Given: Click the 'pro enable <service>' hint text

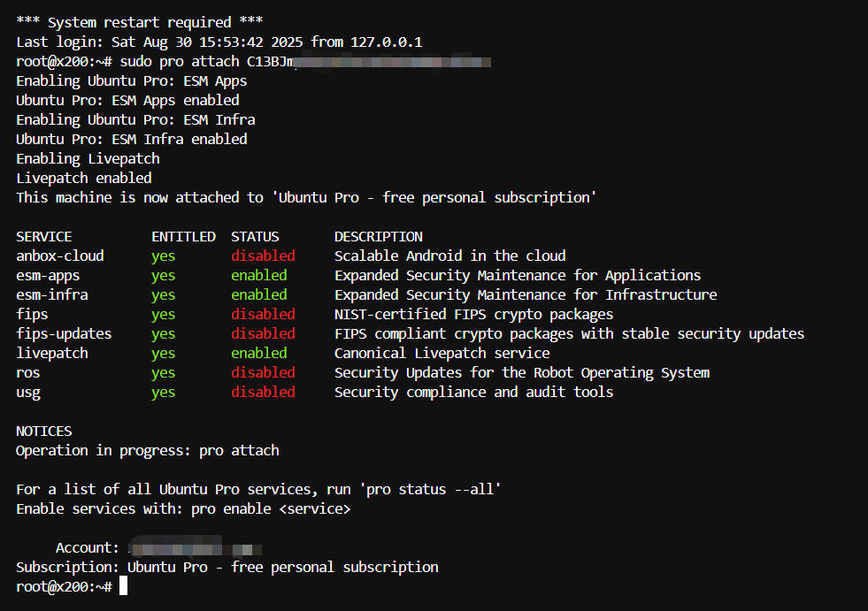Looking at the screenshot, I should [271, 508].
